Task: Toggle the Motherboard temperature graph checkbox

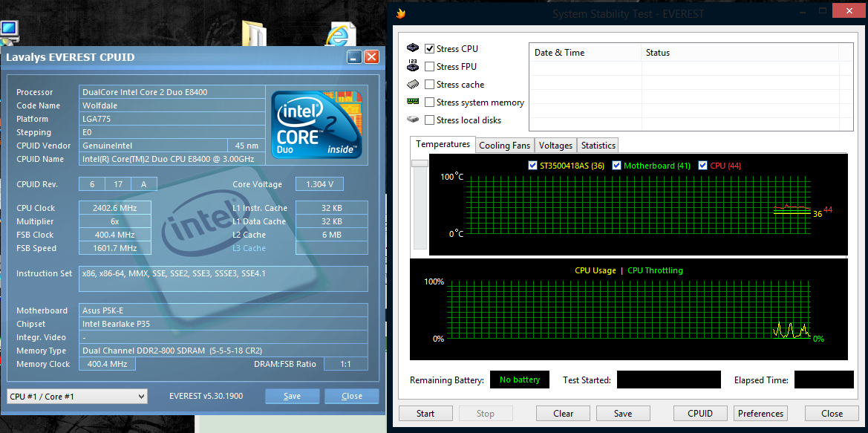Action: click(617, 165)
